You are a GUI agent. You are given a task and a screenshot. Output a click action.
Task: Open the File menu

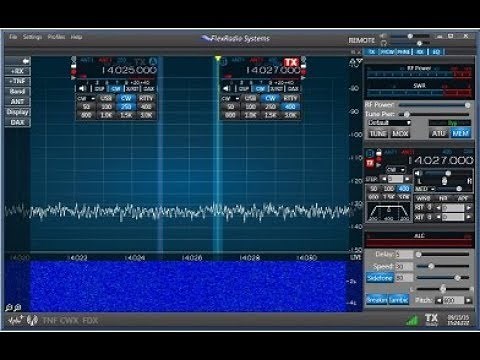coord(13,37)
